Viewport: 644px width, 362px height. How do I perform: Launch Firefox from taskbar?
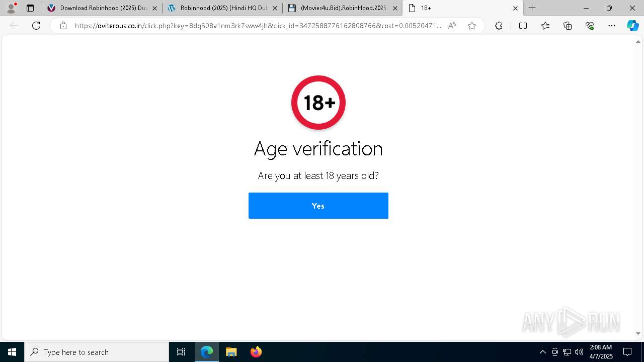point(256,352)
